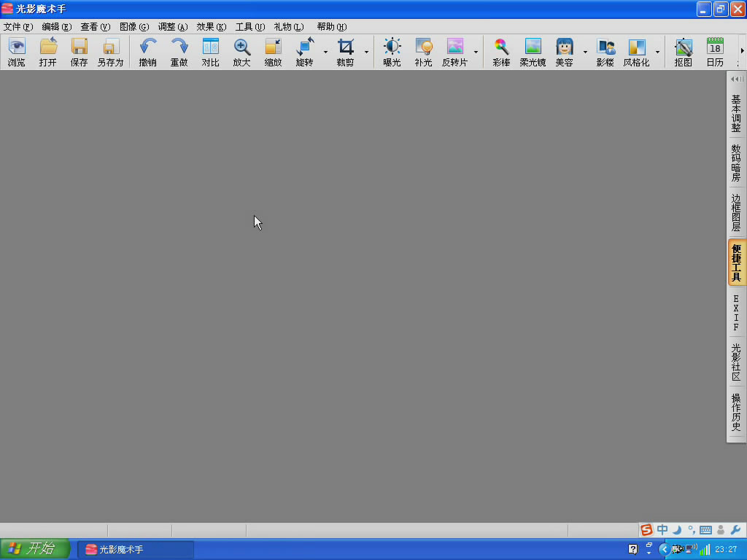The width and height of the screenshot is (747, 560).
Task: Open the 浏览 (browse) tool
Action: coord(17,52)
